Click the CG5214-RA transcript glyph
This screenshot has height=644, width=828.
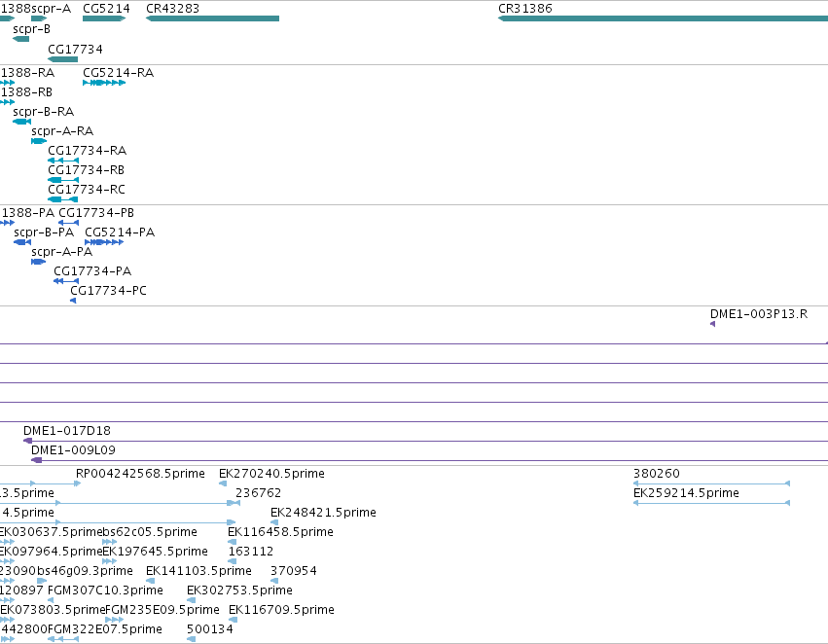104,83
